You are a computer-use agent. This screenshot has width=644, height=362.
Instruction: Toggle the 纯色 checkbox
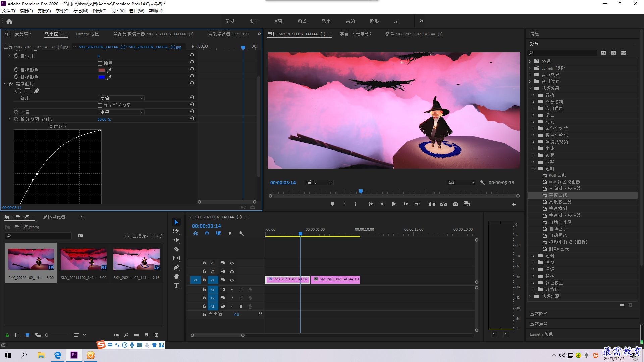click(100, 63)
